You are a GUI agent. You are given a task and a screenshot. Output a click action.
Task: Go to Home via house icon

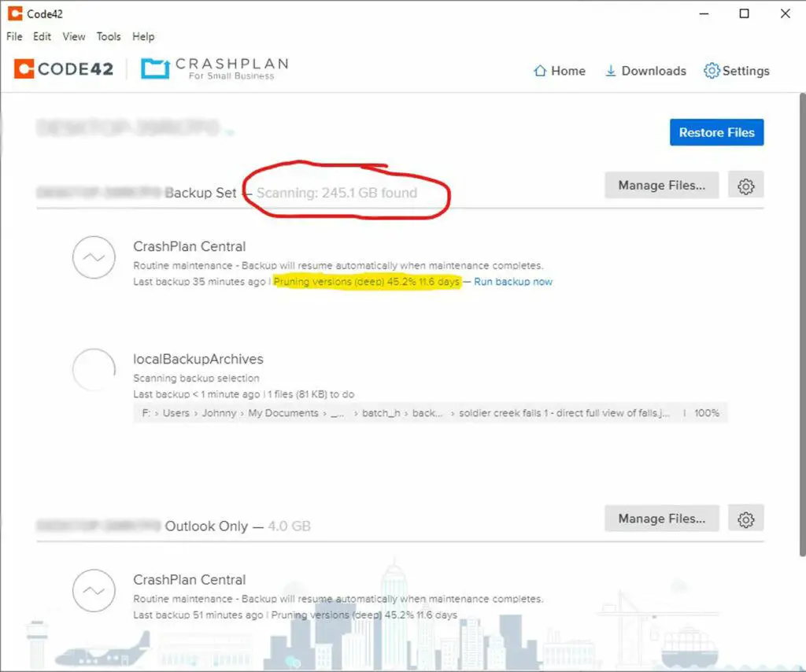(540, 70)
